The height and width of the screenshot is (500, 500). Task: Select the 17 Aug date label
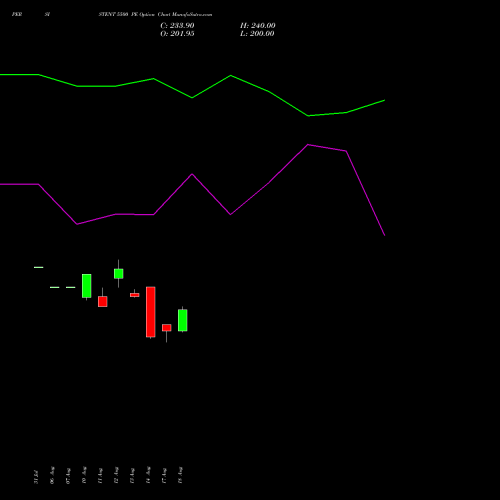pyautogui.click(x=164, y=476)
